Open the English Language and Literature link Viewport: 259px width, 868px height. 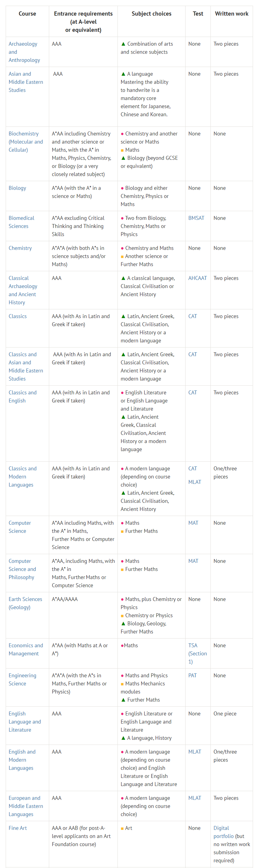click(25, 721)
